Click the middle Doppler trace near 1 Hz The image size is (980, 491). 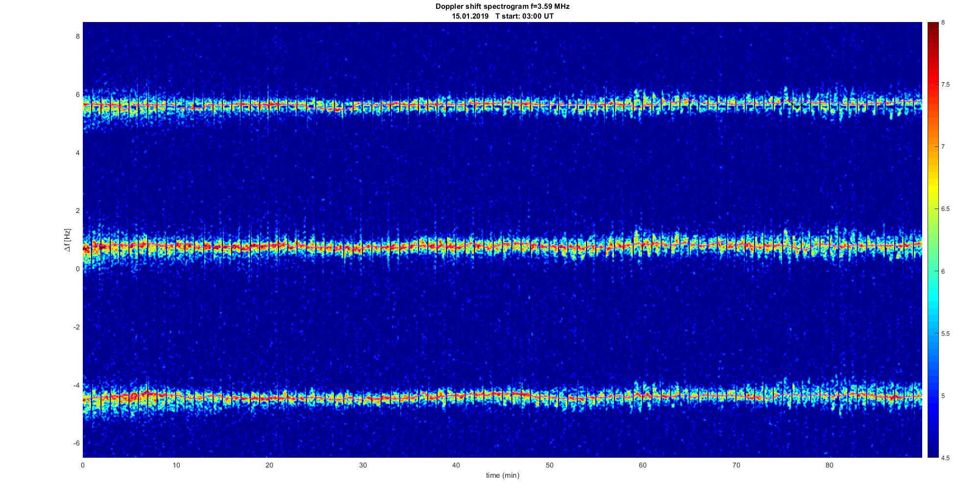point(502,246)
